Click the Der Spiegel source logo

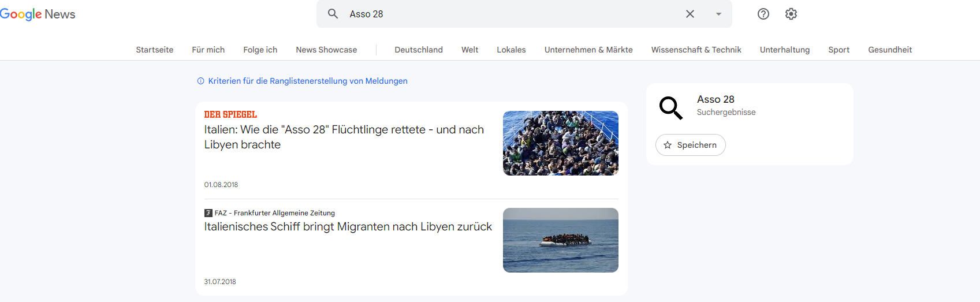click(x=230, y=114)
